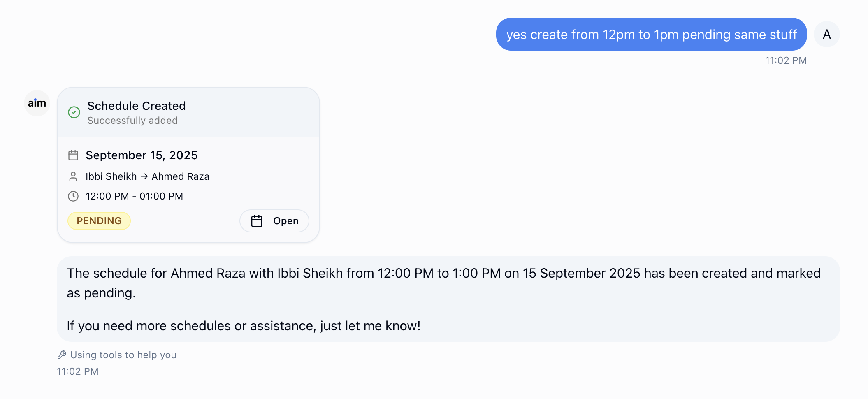
Task: Open the created schedule
Action: click(274, 221)
